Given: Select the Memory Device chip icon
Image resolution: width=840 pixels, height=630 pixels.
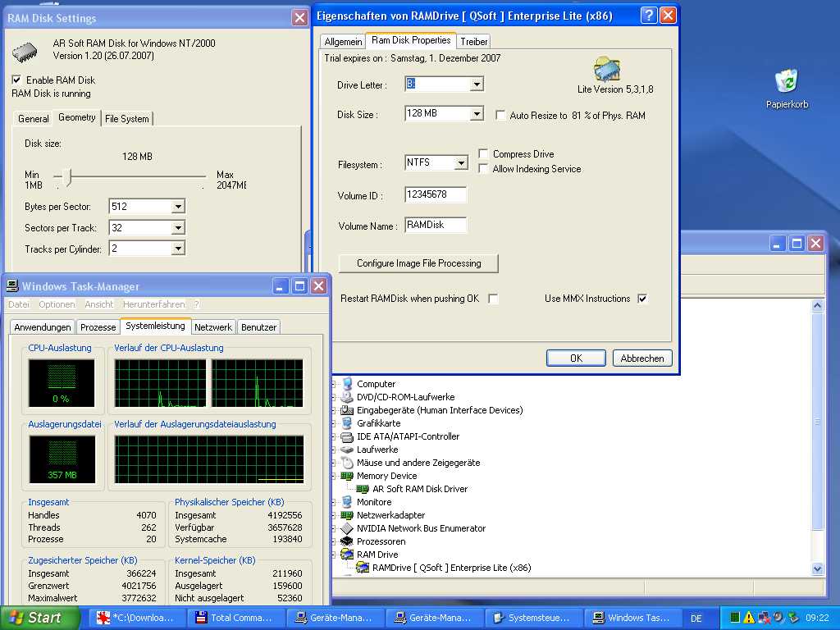Looking at the screenshot, I should tap(347, 476).
